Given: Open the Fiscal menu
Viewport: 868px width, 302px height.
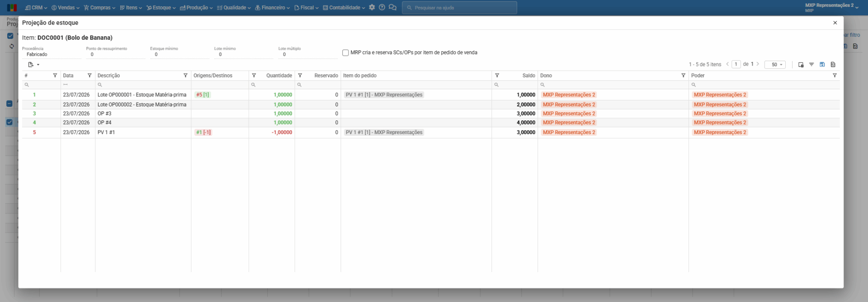Looking at the screenshot, I should (x=307, y=8).
